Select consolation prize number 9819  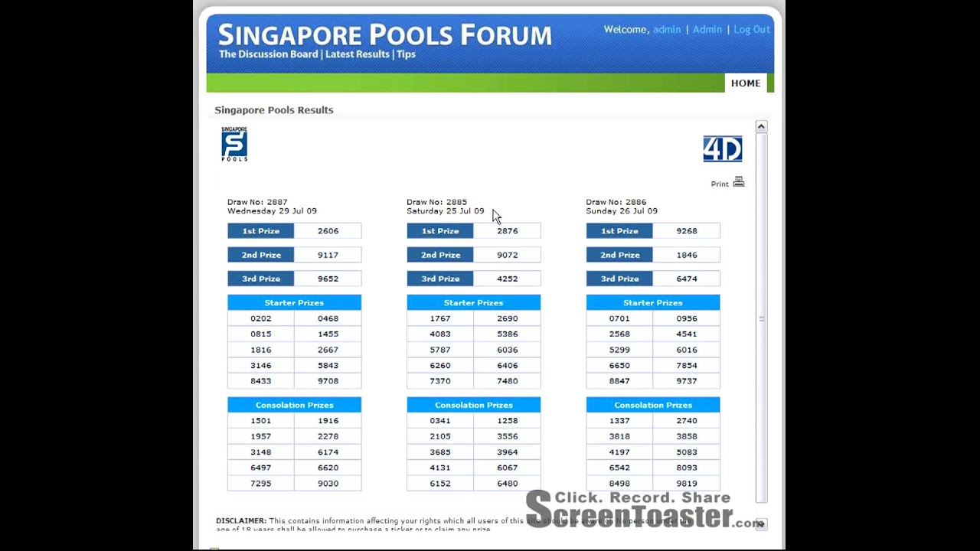pos(686,484)
